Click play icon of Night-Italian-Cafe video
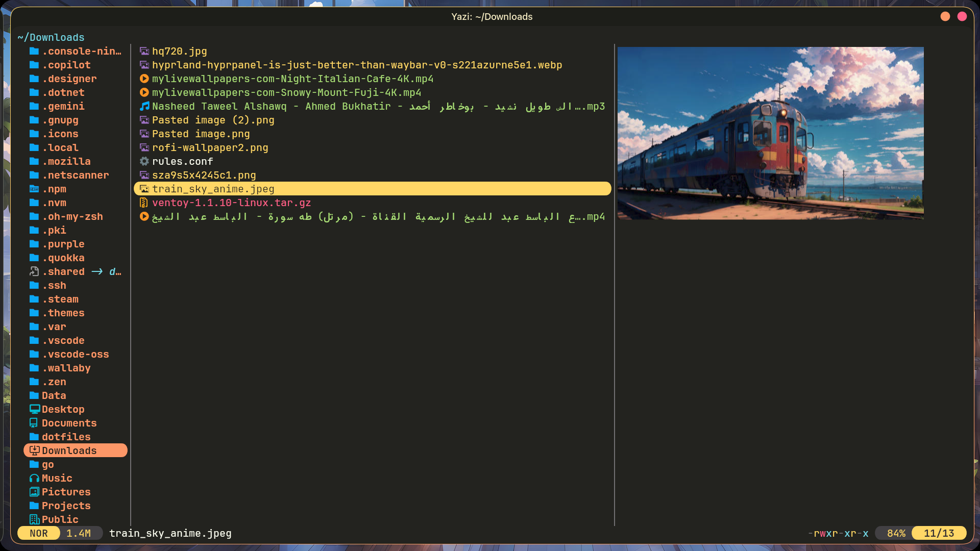980x551 pixels. click(144, 79)
